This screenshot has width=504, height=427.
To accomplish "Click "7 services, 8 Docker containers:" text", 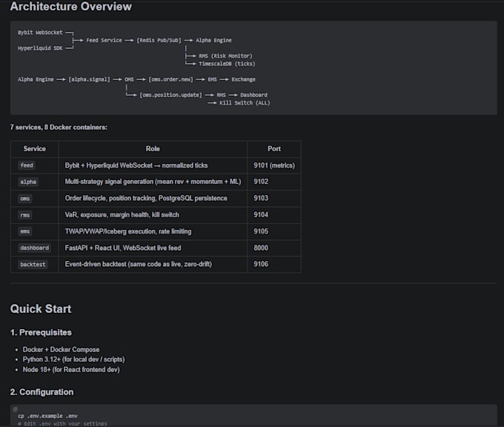I will 59,128.
